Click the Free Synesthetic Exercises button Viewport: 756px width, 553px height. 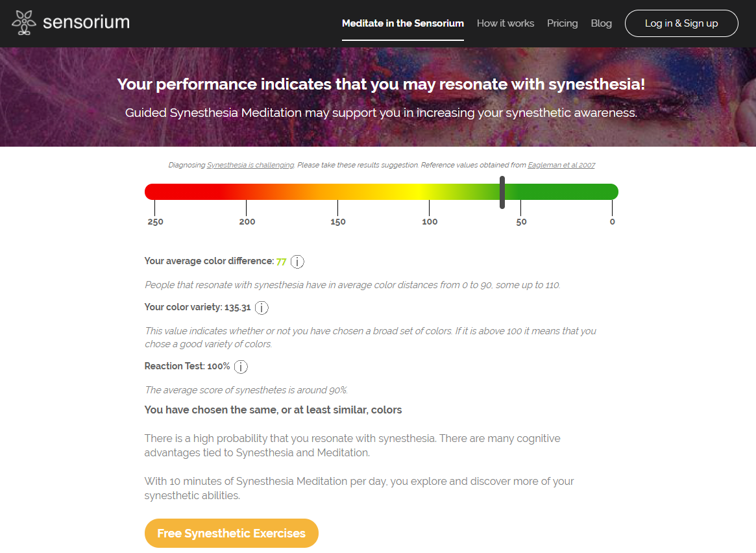click(231, 534)
